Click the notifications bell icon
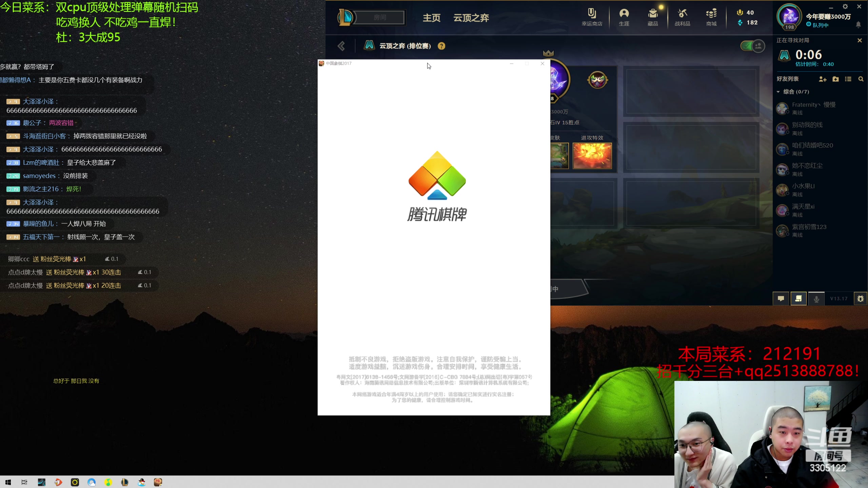The height and width of the screenshot is (488, 868). [x=859, y=25]
